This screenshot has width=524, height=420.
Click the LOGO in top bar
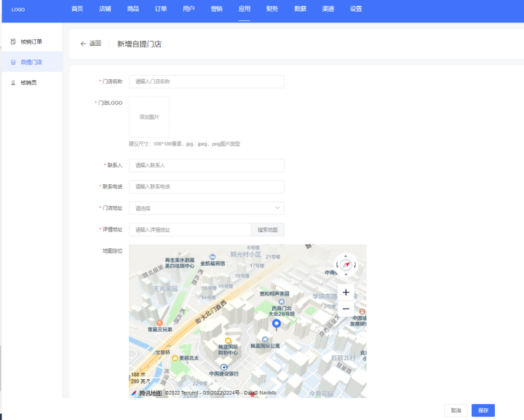(18, 9)
